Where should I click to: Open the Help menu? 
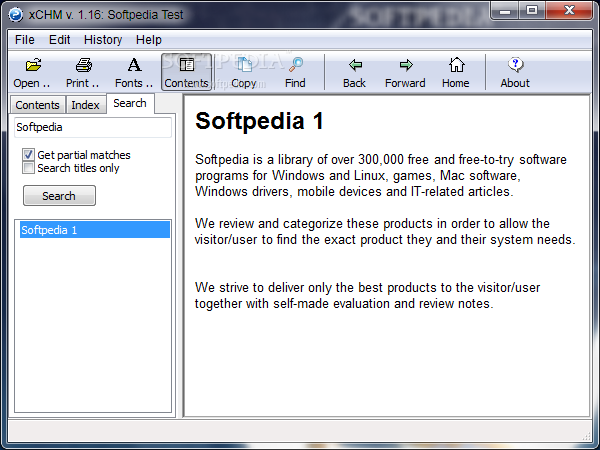coord(148,40)
